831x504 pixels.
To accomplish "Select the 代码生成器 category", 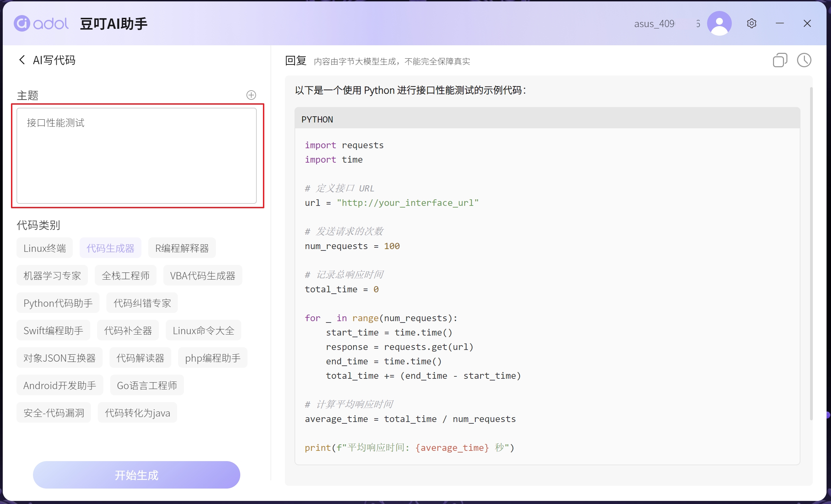I will pyautogui.click(x=111, y=248).
